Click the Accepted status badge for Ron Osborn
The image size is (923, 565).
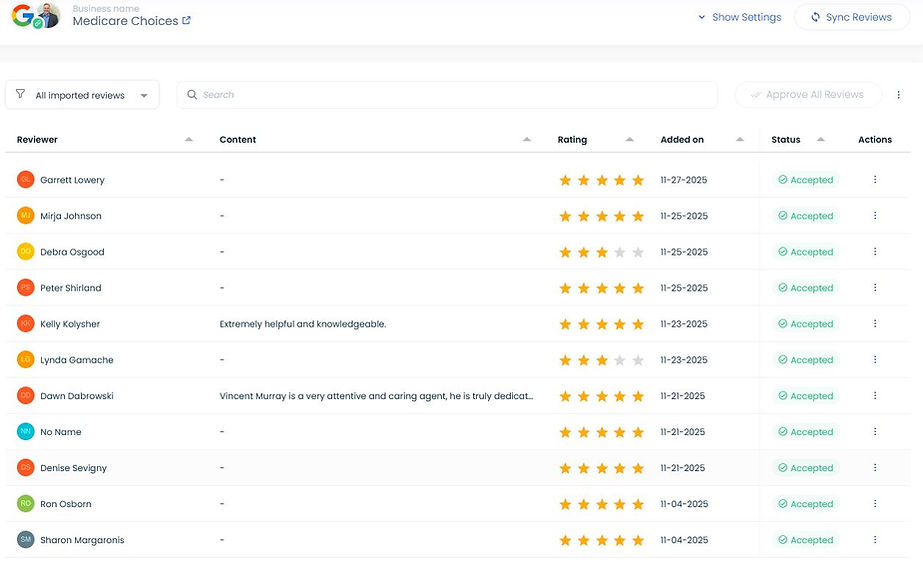[x=805, y=504]
